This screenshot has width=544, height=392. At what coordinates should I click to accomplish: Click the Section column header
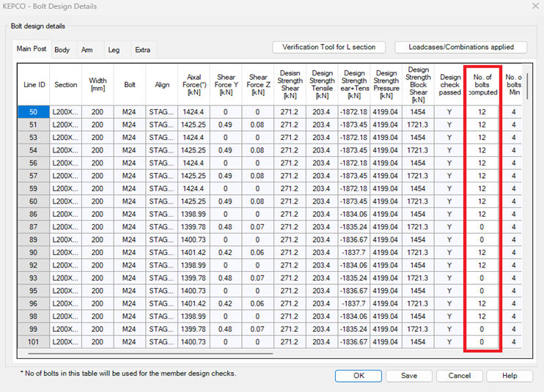point(65,85)
